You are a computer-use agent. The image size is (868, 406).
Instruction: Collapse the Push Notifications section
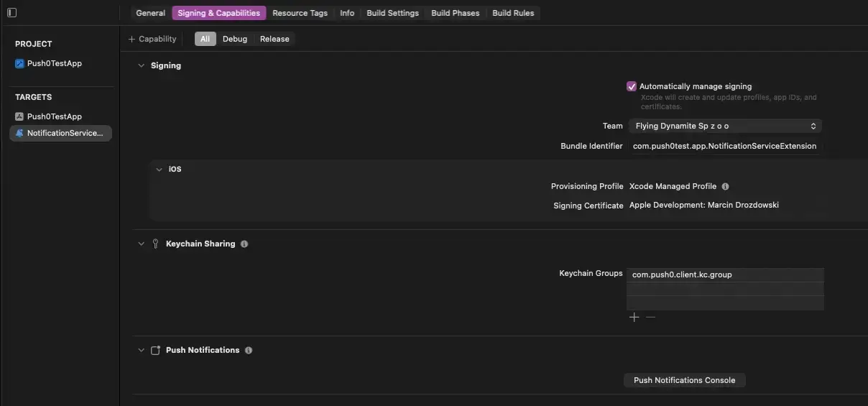tap(141, 350)
